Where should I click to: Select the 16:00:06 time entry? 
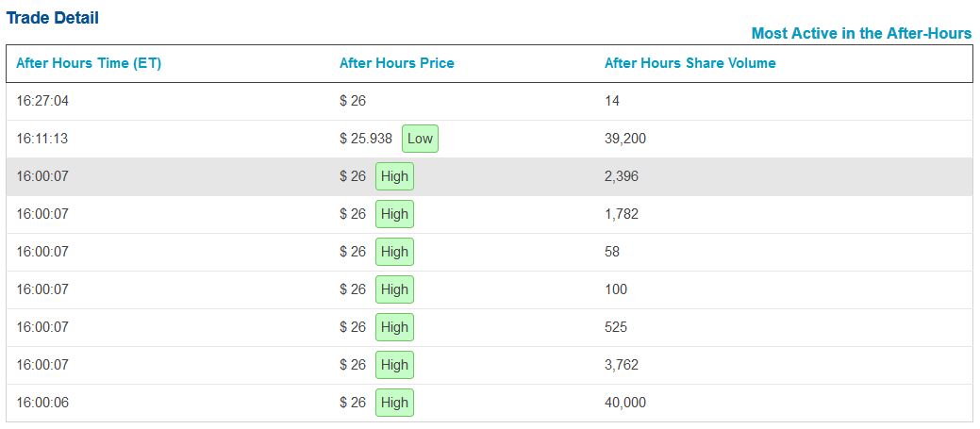pyautogui.click(x=42, y=403)
